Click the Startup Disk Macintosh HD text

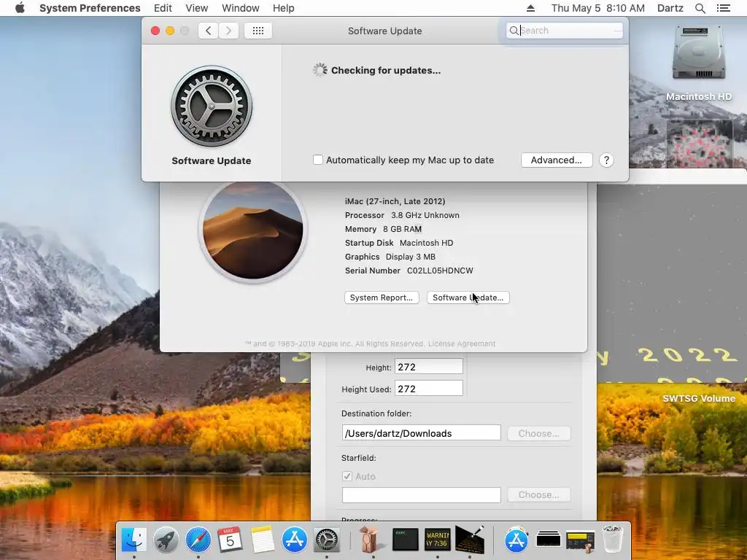pos(399,243)
